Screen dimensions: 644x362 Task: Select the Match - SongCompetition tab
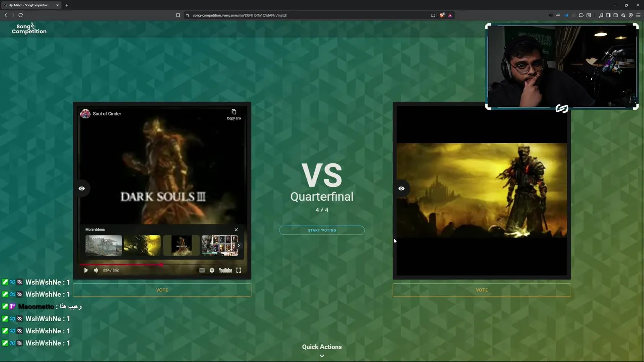click(32, 5)
